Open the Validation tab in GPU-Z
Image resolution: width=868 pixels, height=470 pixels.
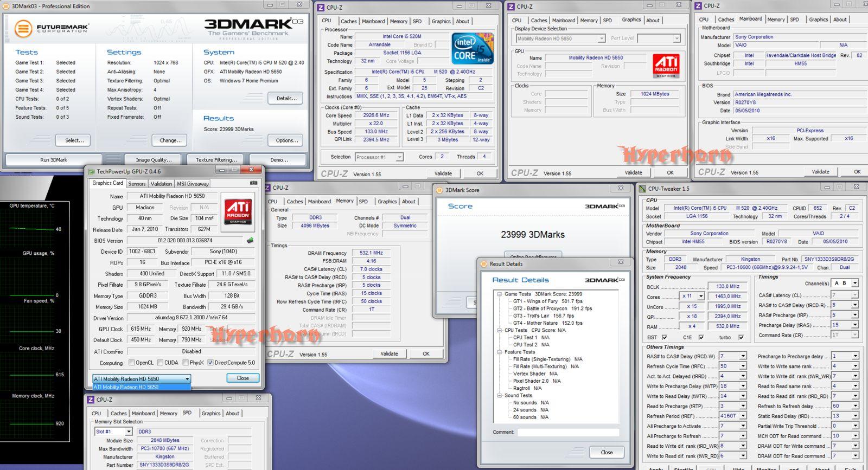161,184
